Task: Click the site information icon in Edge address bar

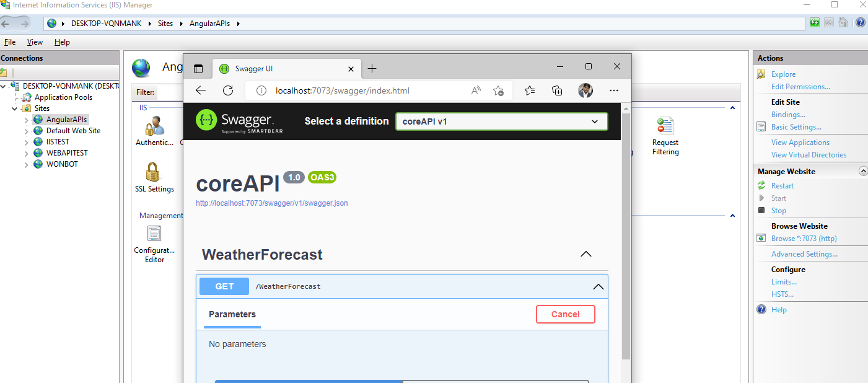Action: coord(261,90)
